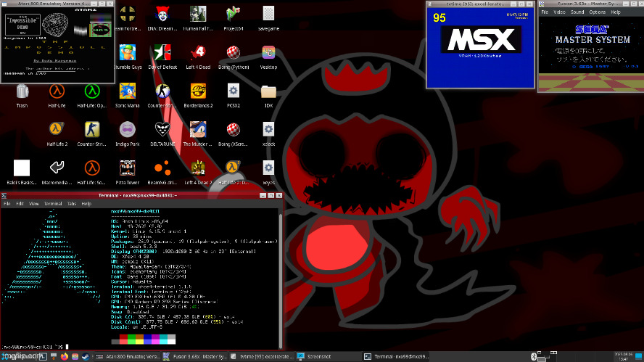Launch the yellow Counter Strike icon beside Half Life 2
This screenshot has width=644, height=362.
[x=92, y=130]
